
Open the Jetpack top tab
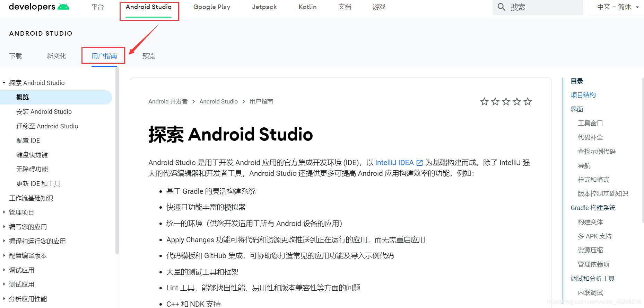coord(264,7)
